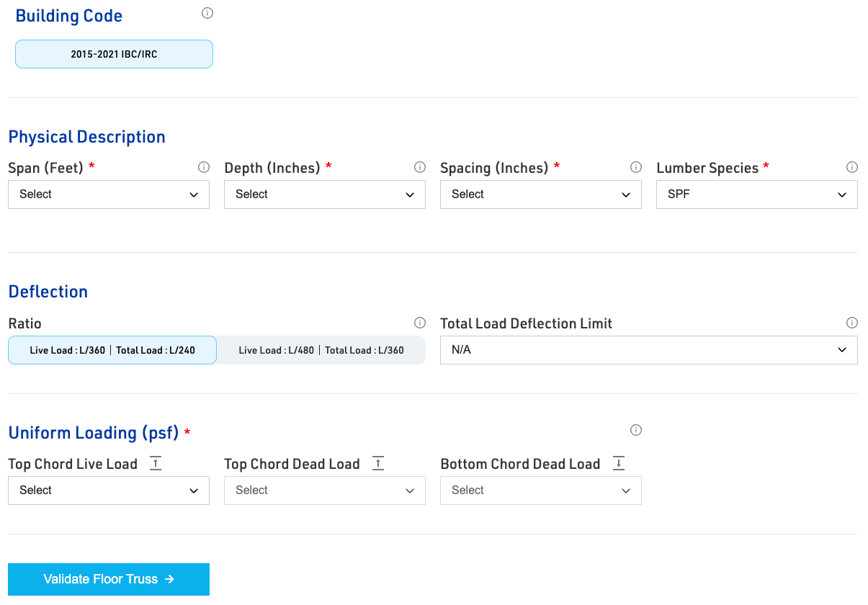Image resolution: width=868 pixels, height=605 pixels.
Task: Open the Spacing (Inches) dropdown
Action: coord(541,194)
